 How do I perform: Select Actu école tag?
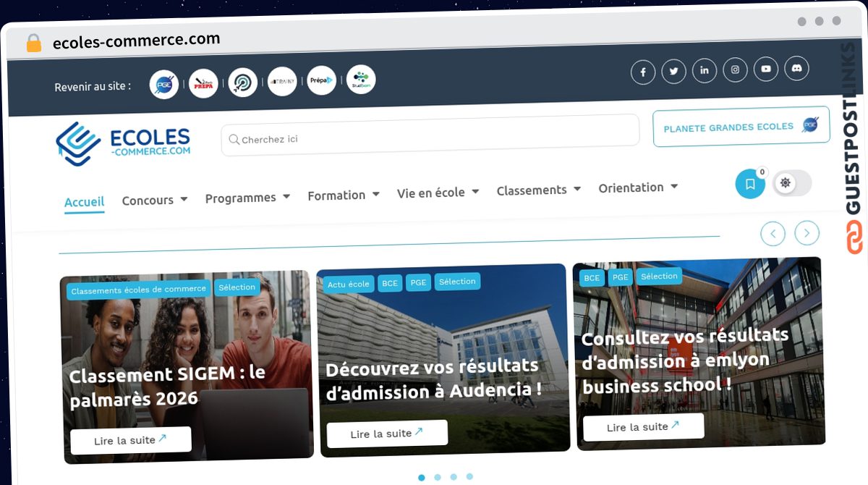coord(349,284)
